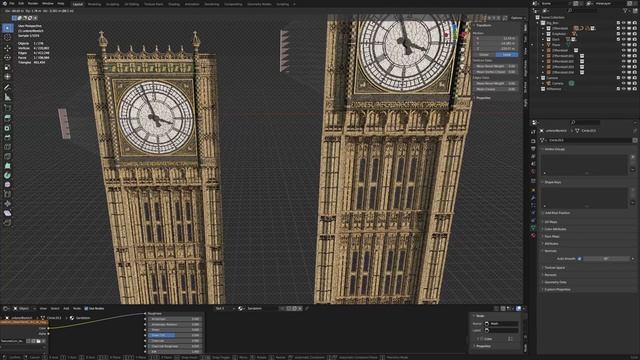Select the Select Box tool
The height and width of the screenshot is (360, 640).
pos(7,28)
